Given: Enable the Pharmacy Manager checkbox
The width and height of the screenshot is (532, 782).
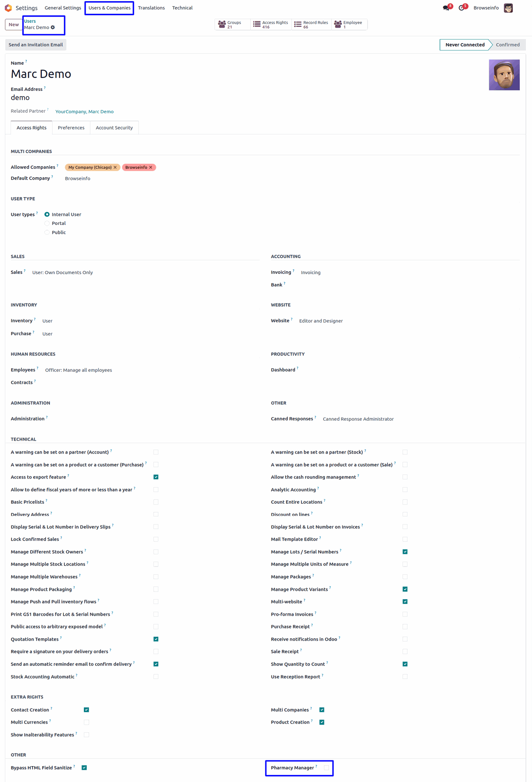Looking at the screenshot, I should pos(326,768).
